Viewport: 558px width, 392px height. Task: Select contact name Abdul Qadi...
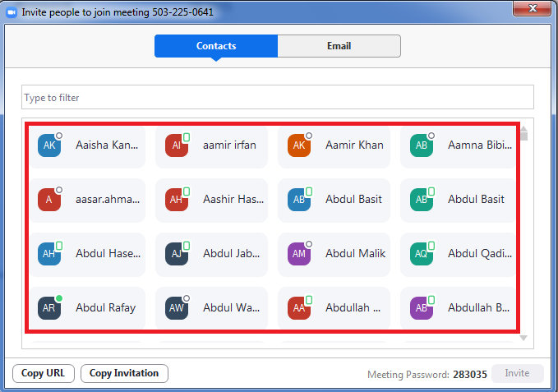(x=480, y=254)
